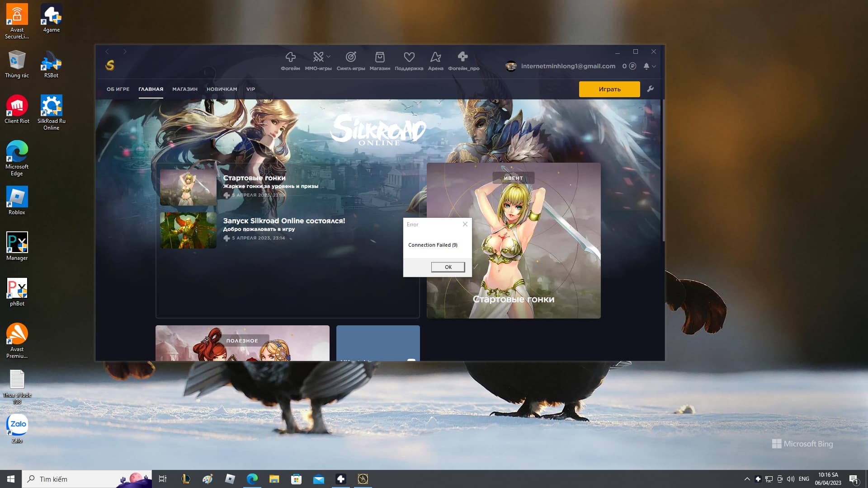Click the Silkroad S logo icon
868x488 pixels.
pyautogui.click(x=110, y=66)
